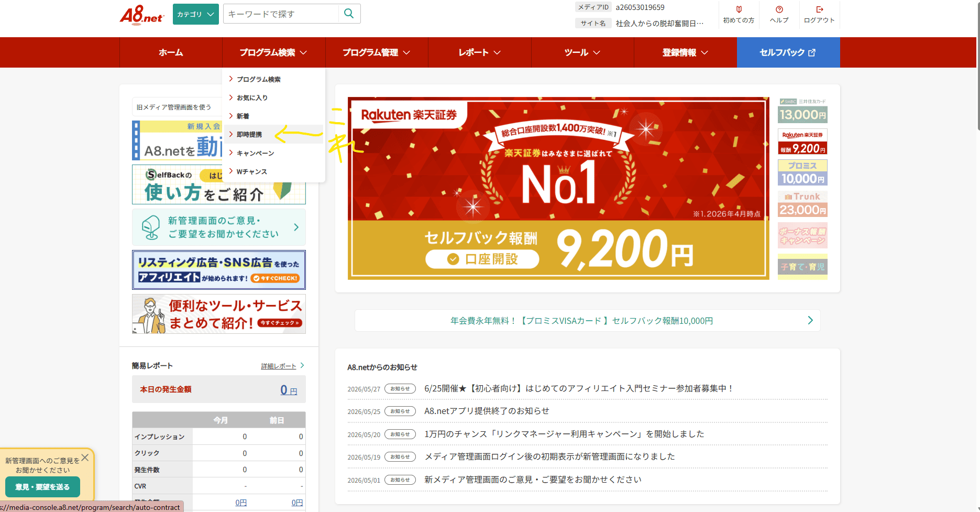Click the search magnifier icon
Image resolution: width=980 pixels, height=512 pixels.
(349, 14)
